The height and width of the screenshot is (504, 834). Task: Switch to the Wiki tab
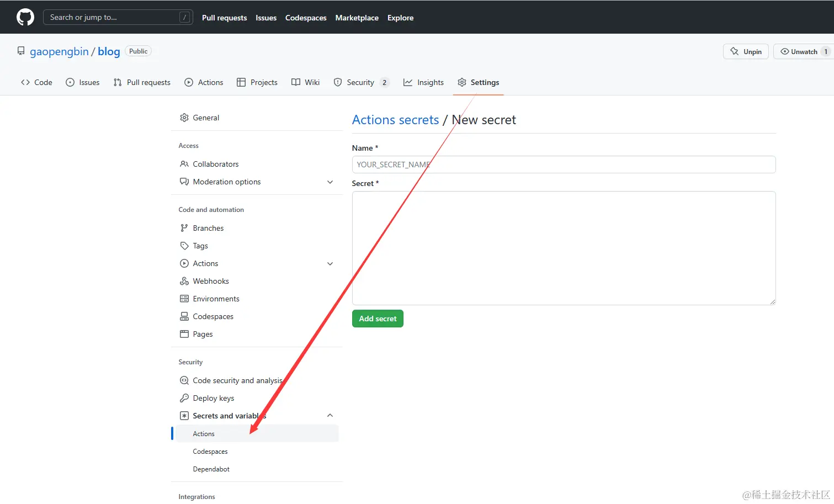click(305, 82)
